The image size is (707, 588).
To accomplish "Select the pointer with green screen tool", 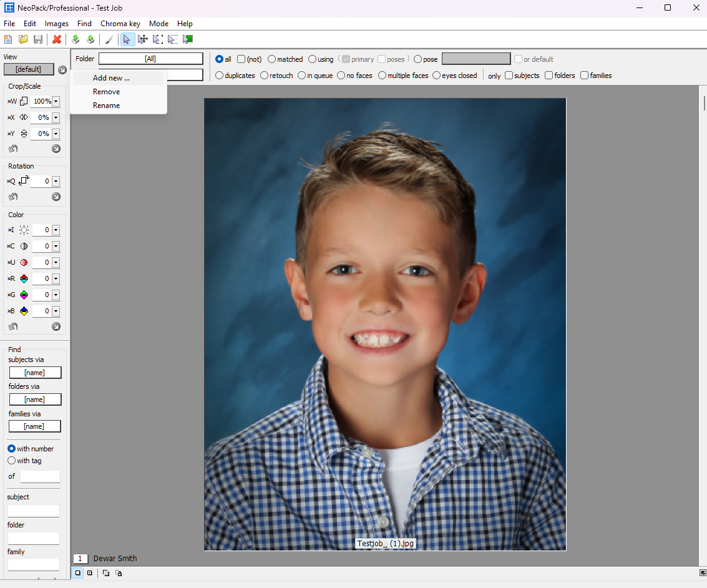I will pos(188,40).
